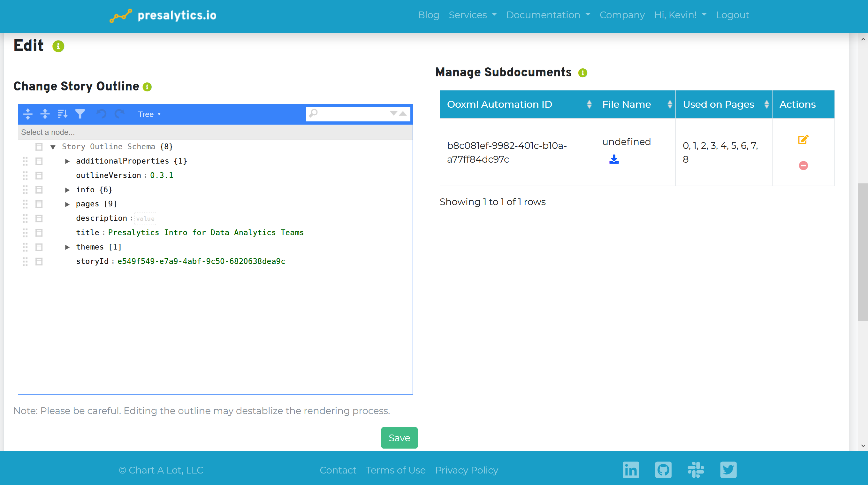Click red remove icon in Actions column
This screenshot has height=485, width=868.
[x=803, y=166]
